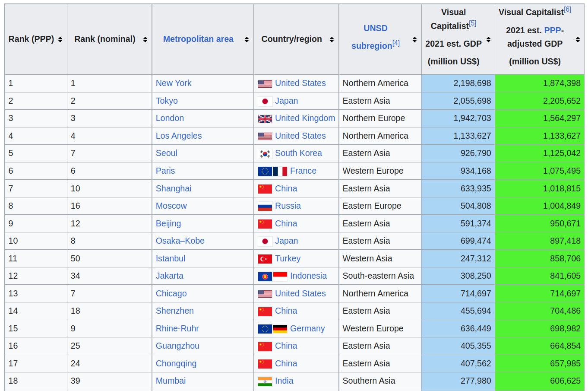The height and width of the screenshot is (391, 588).
Task: Sort table by Rank (PPP) arrows
Action: [x=60, y=39]
